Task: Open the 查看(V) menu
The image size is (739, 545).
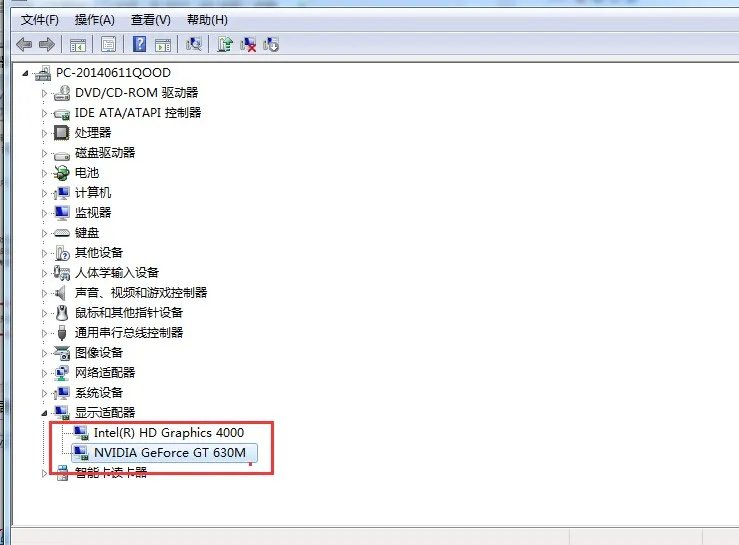Action: (x=151, y=20)
